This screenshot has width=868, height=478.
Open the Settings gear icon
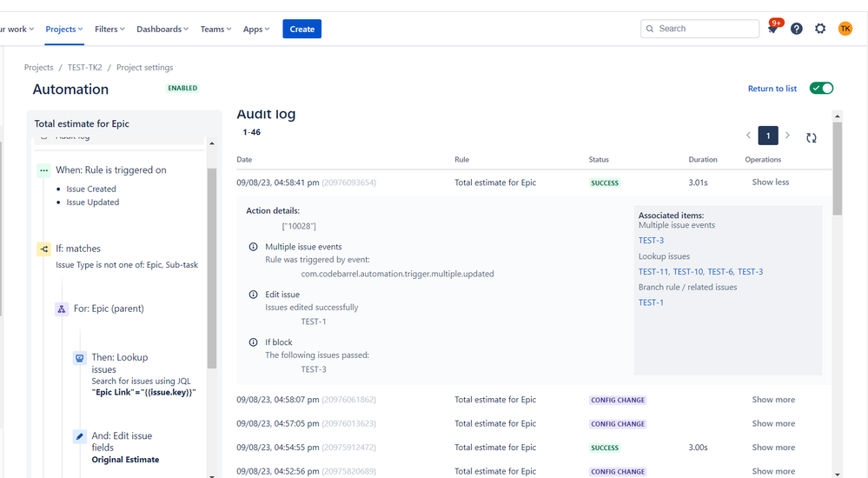(820, 29)
